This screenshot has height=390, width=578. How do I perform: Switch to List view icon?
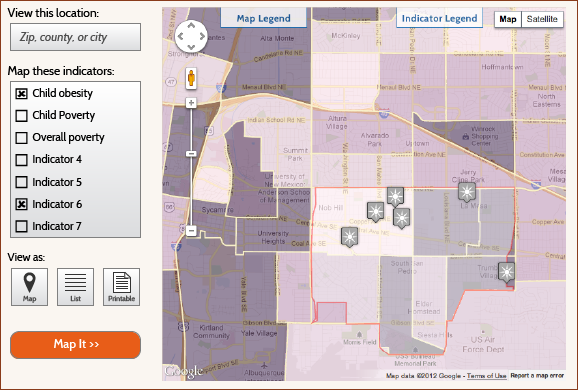(76, 287)
